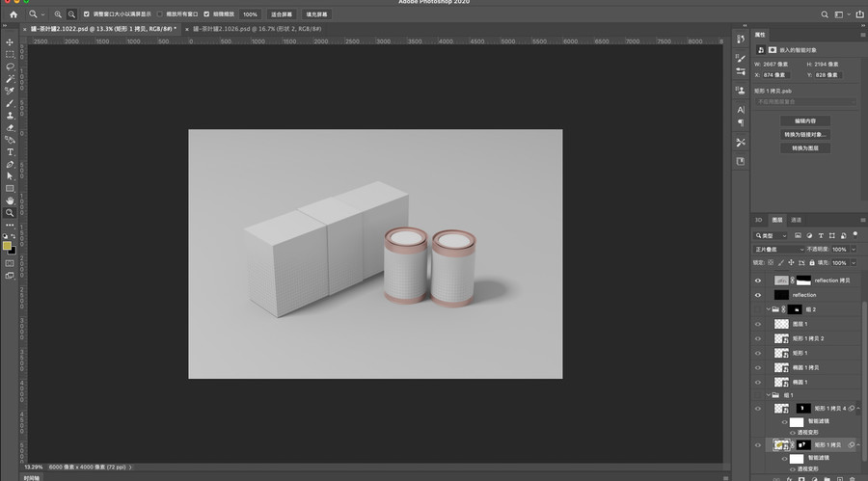Open the zoom tool preset dropdown arrow
This screenshot has width=868, height=481.
coord(42,15)
